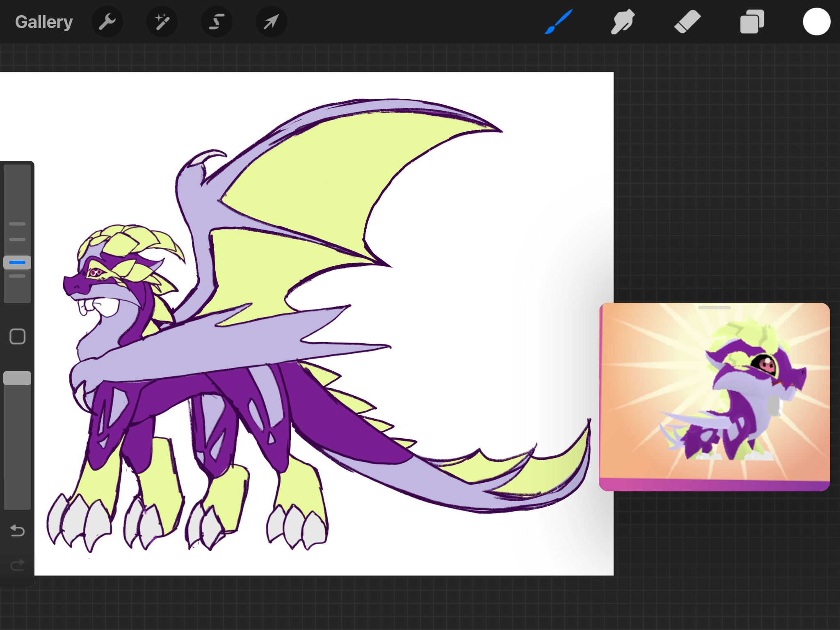Tap the redo arrow in the sidebar
The image size is (840, 630).
click(x=16, y=565)
